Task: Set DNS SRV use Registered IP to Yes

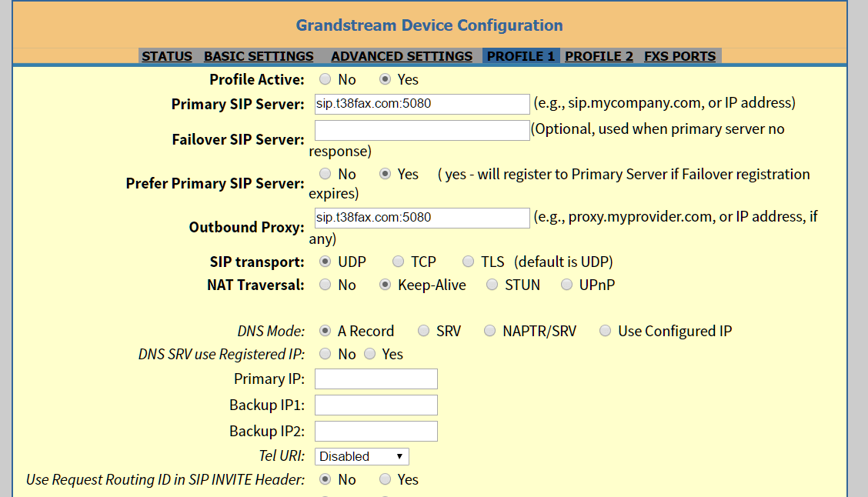Action: pos(370,354)
